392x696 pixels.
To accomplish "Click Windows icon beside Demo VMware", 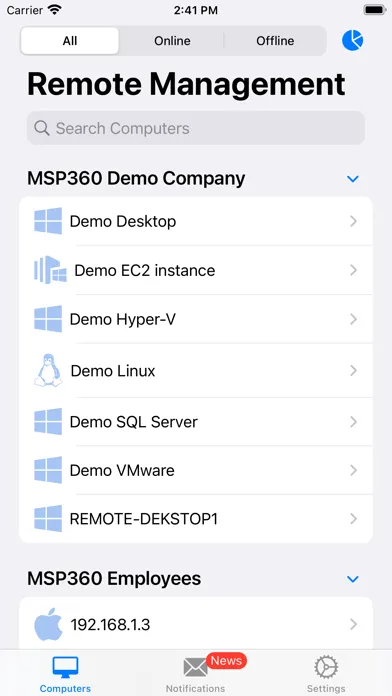I will point(48,470).
